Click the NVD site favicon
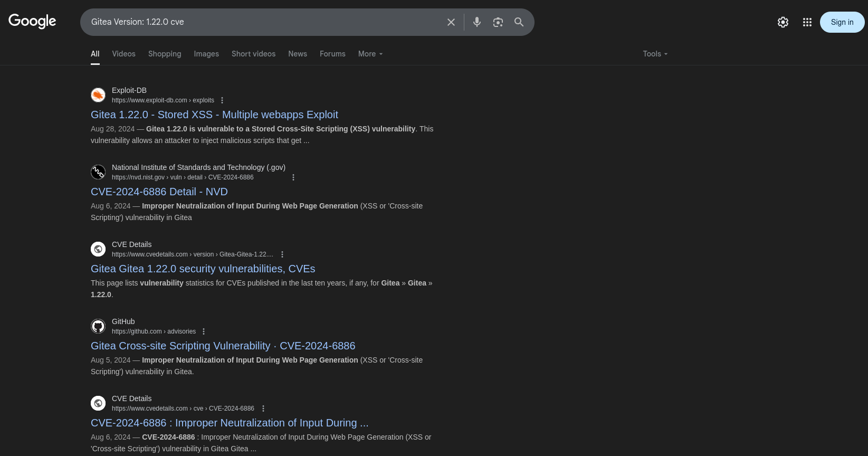 pyautogui.click(x=98, y=172)
